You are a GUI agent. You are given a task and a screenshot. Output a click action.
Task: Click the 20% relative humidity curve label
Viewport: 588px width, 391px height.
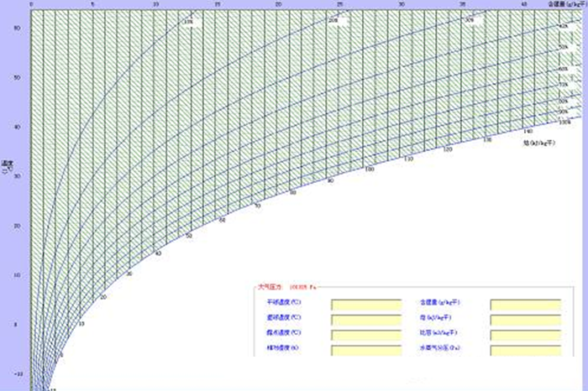[x=333, y=19]
